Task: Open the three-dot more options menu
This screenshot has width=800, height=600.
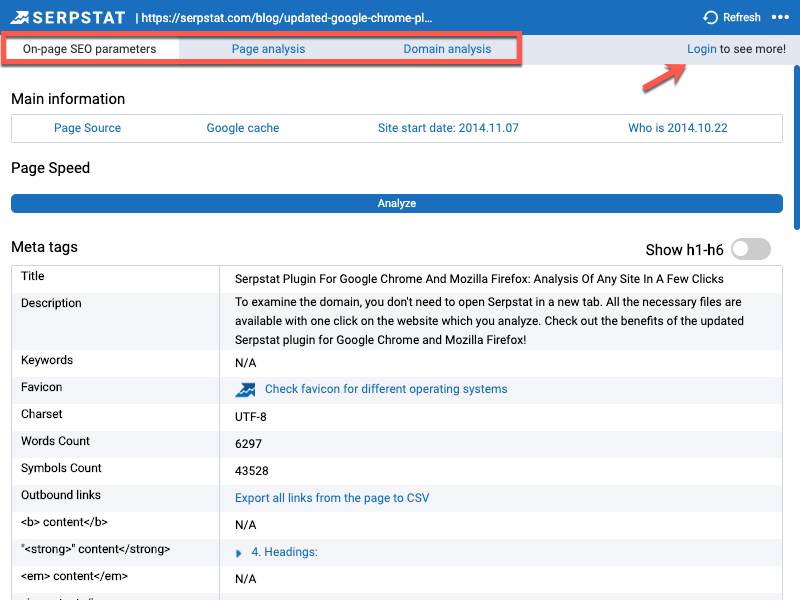Action: click(x=781, y=17)
